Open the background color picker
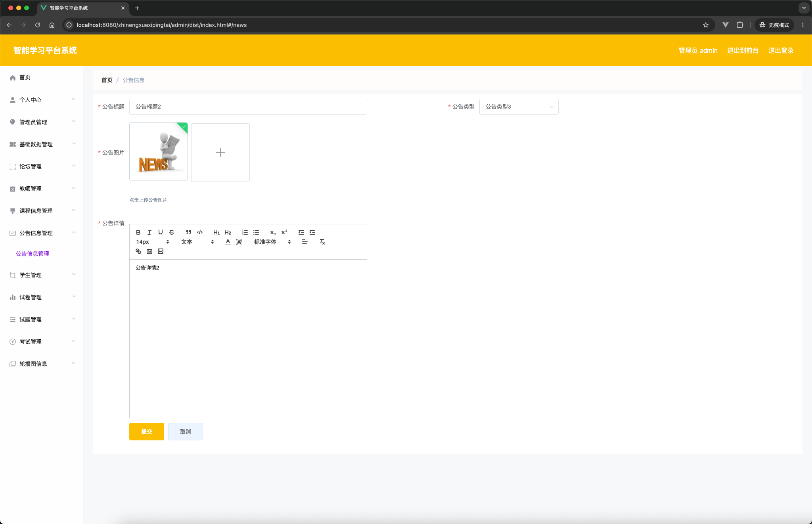This screenshot has width=812, height=524. pos(239,242)
